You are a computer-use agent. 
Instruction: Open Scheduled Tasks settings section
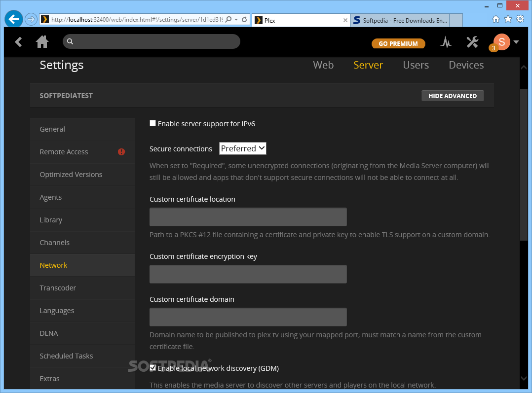tap(82, 356)
